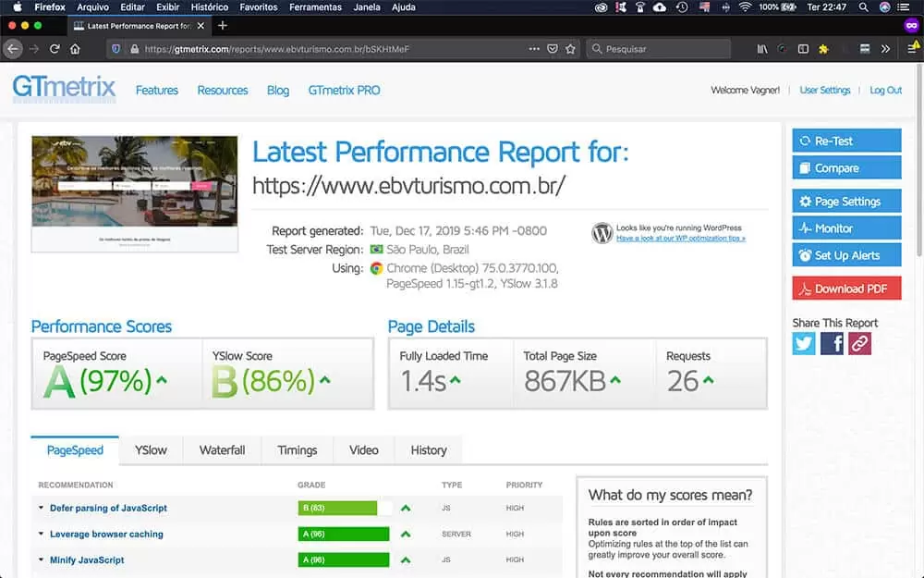Click the Log Out link
924x578 pixels.
[886, 90]
